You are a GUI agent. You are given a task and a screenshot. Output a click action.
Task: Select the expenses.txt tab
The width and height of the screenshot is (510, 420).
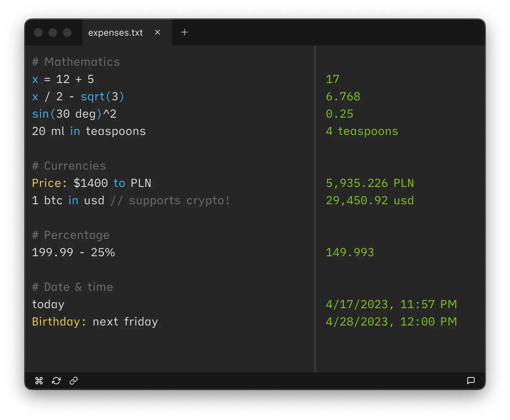(116, 32)
